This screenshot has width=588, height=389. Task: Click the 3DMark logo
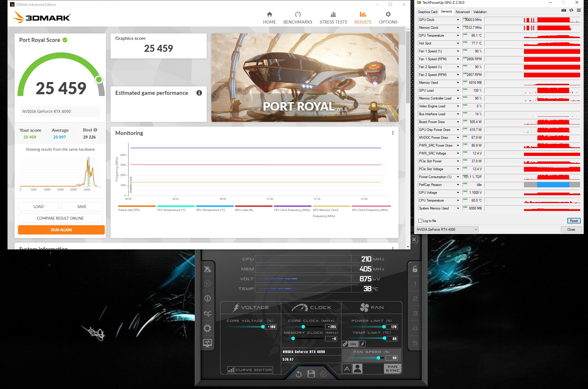pyautogui.click(x=42, y=17)
